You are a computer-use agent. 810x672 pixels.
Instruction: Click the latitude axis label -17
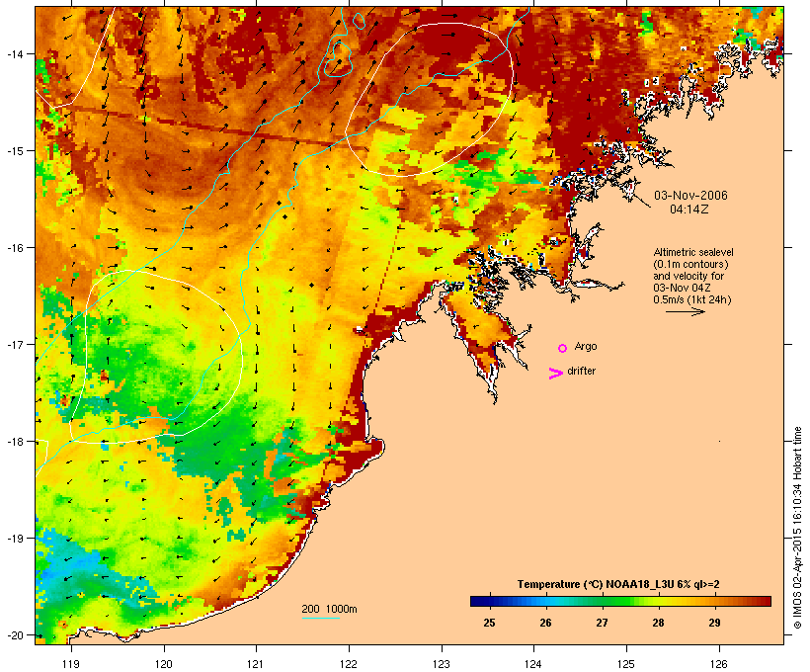tap(14, 344)
